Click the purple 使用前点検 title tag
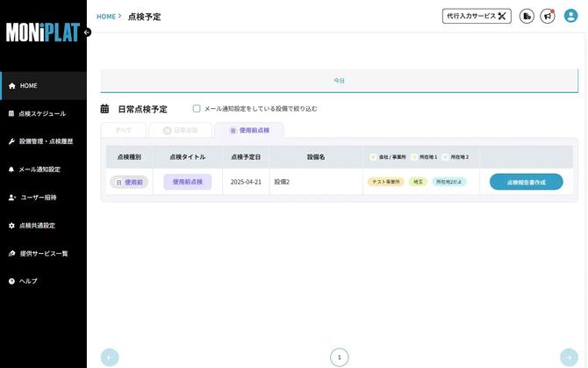This screenshot has width=588, height=368. [187, 182]
